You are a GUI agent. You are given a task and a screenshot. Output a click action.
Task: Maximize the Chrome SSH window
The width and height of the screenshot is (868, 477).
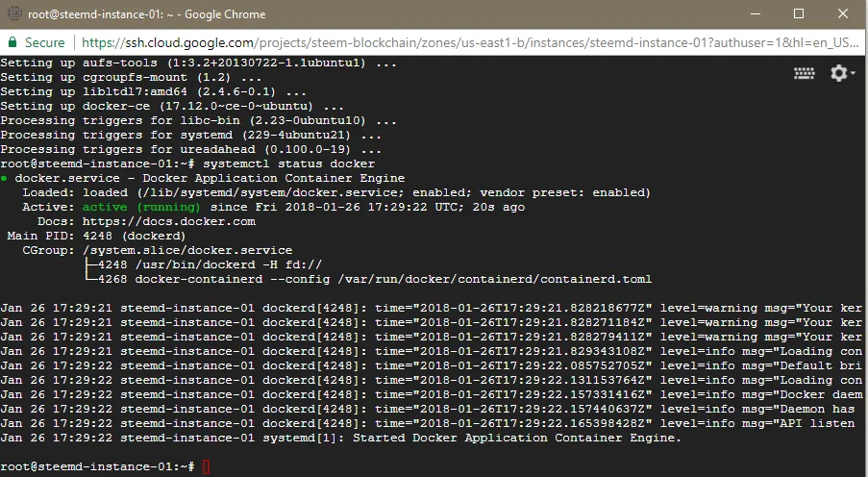pyautogui.click(x=799, y=13)
